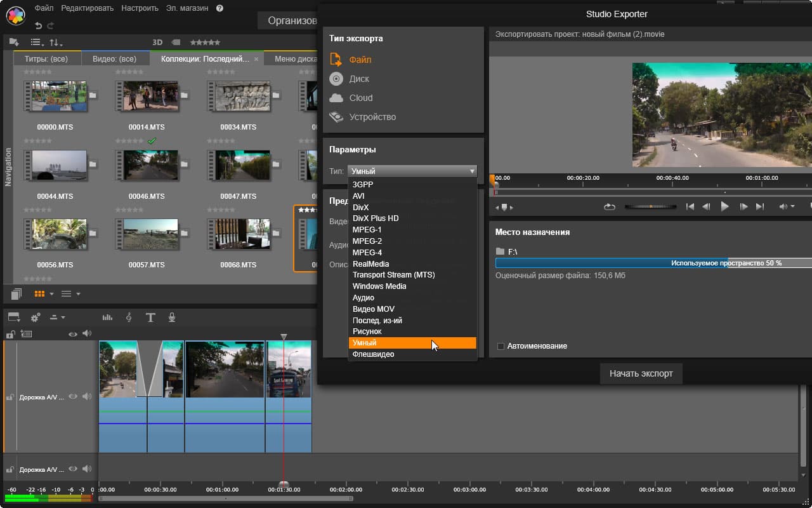812x508 pixels.
Task: Tick the Автоименование checkbox
Action: click(501, 346)
